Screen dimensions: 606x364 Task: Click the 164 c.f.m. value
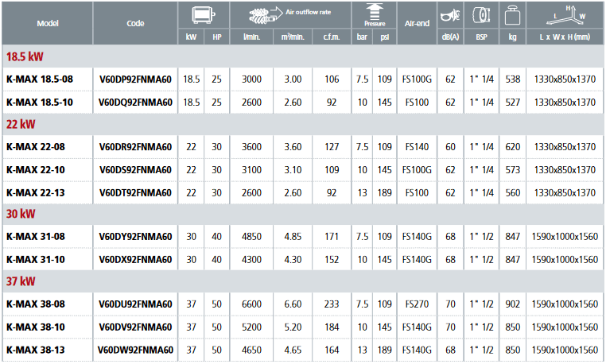pos(332,350)
